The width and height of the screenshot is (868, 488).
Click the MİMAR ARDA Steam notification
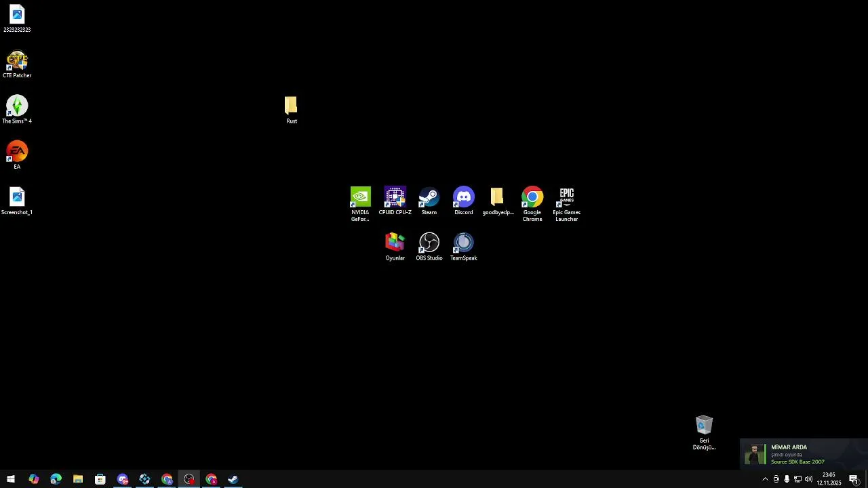[804, 454]
